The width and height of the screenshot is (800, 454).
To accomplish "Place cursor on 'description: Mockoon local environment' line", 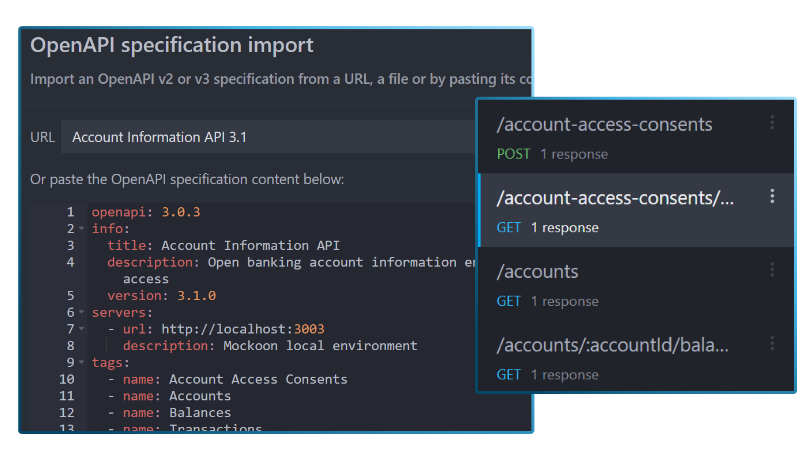I will (270, 346).
